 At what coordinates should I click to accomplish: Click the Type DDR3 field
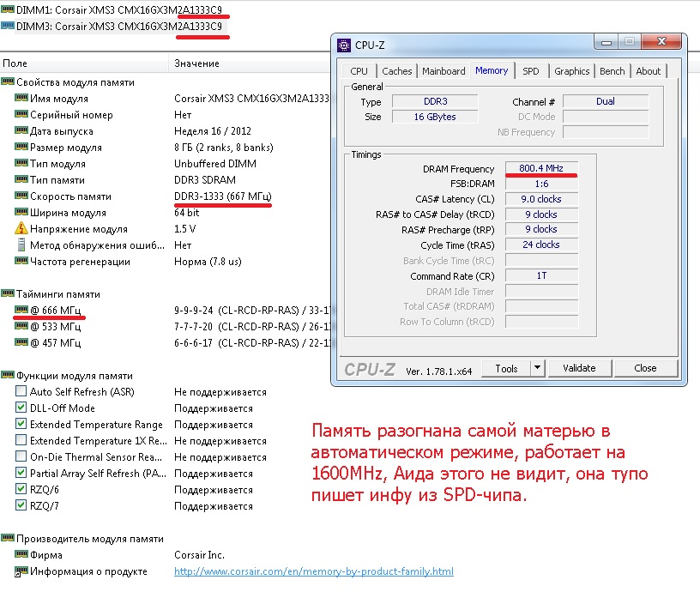[x=435, y=101]
